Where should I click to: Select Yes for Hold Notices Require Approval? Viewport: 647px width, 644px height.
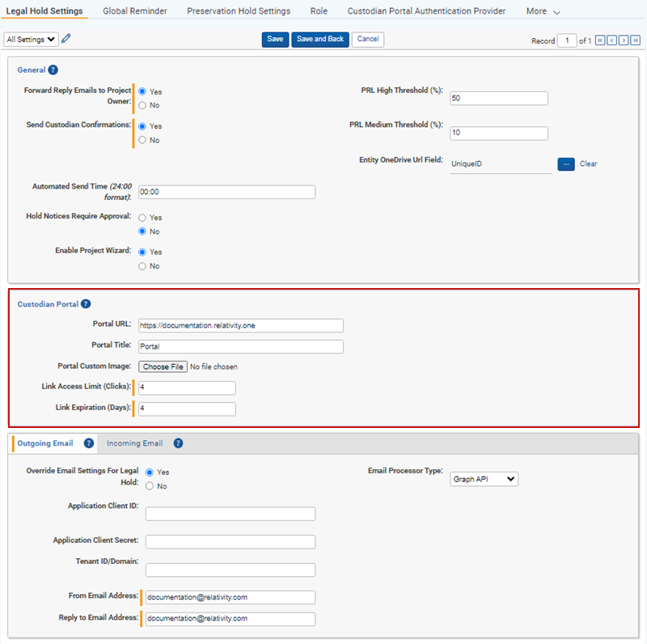click(142, 218)
